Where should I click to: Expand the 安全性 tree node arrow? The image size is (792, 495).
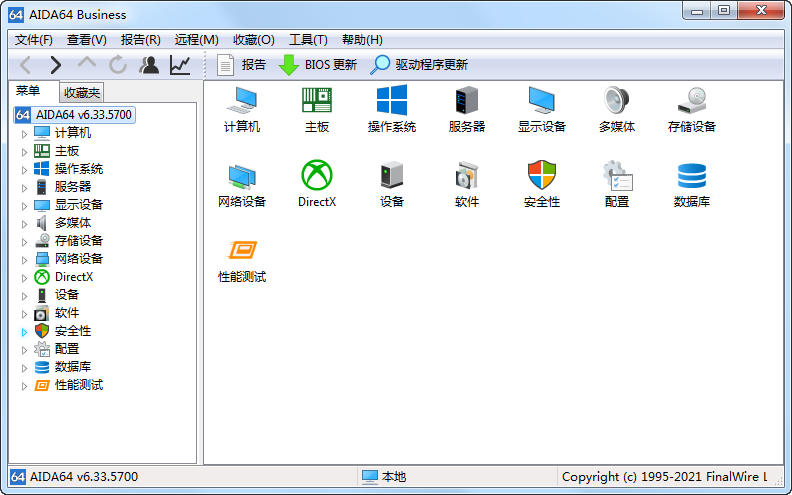click(24, 332)
